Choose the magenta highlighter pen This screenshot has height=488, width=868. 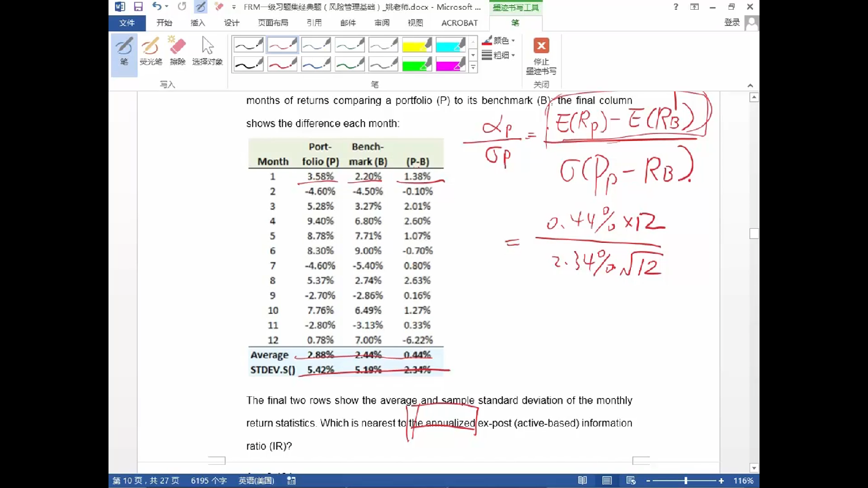tap(450, 64)
